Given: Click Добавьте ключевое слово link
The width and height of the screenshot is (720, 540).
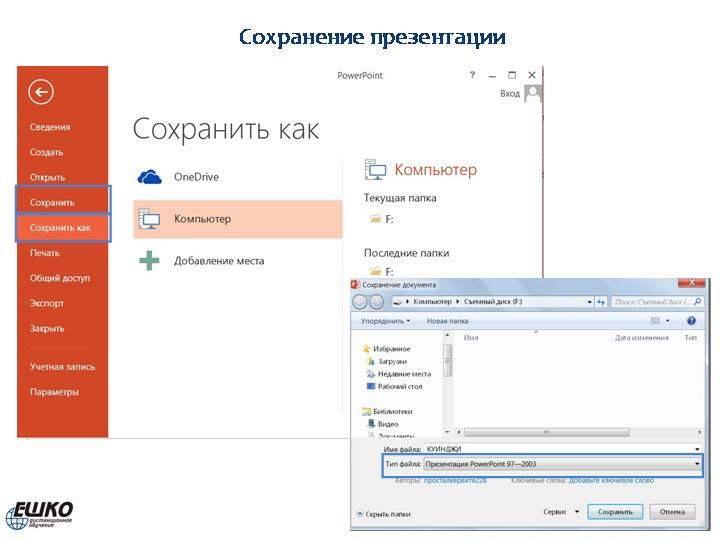Looking at the screenshot, I should [x=611, y=480].
